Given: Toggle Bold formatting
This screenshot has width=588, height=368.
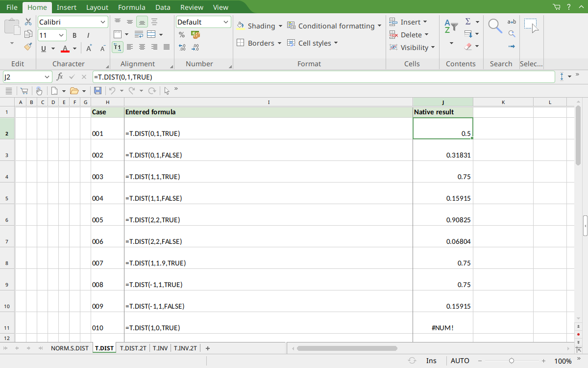Looking at the screenshot, I should pos(74,35).
